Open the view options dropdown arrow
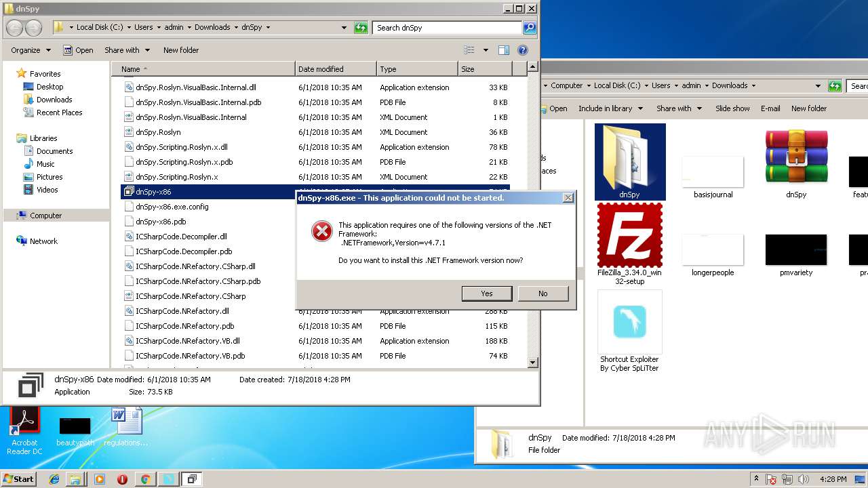868x488 pixels. click(486, 50)
